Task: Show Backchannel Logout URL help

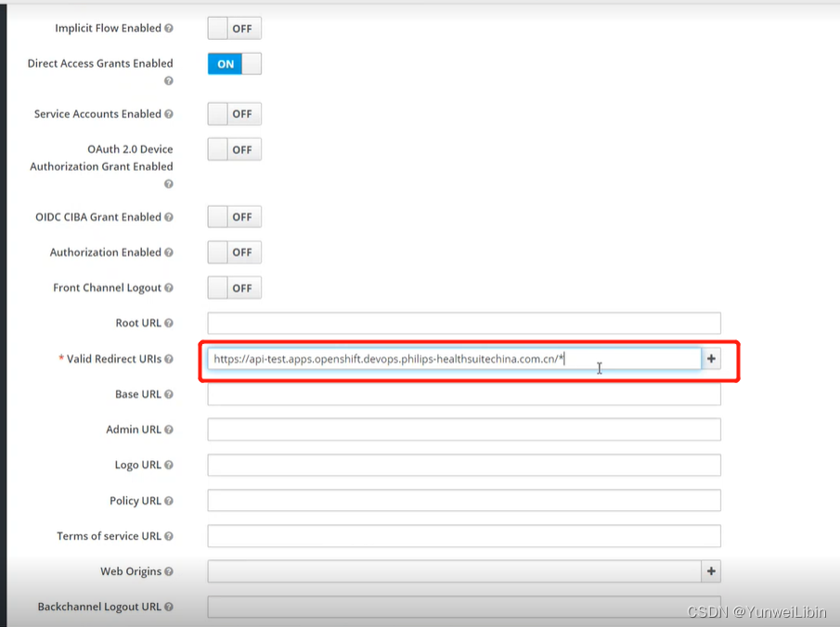Action: click(169, 608)
